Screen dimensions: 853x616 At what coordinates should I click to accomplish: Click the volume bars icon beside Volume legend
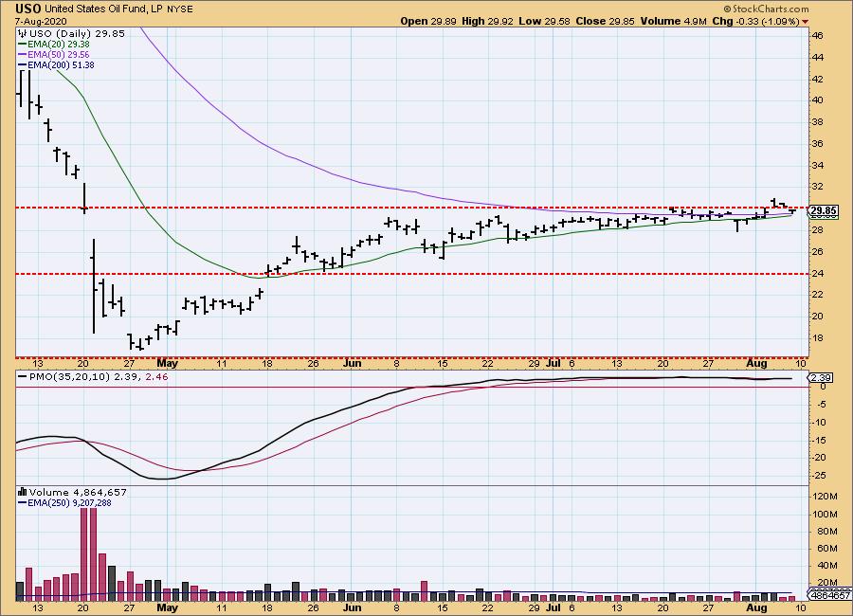click(23, 492)
